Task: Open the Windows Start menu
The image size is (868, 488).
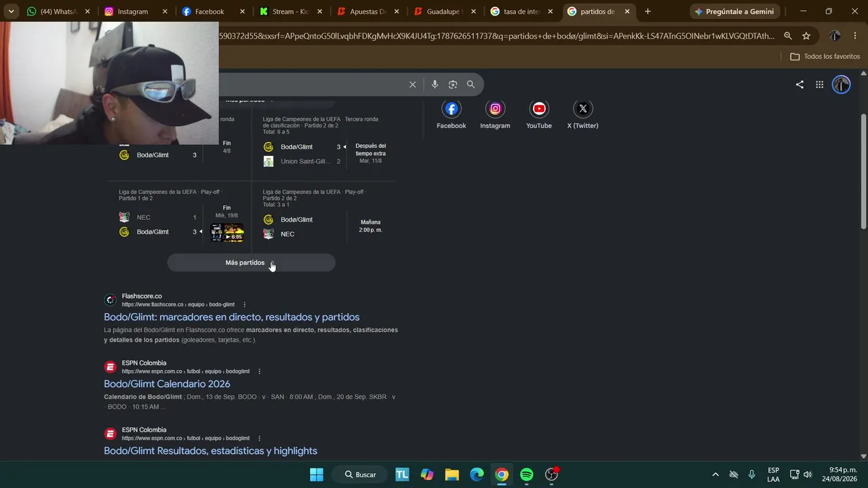Action: click(x=317, y=474)
